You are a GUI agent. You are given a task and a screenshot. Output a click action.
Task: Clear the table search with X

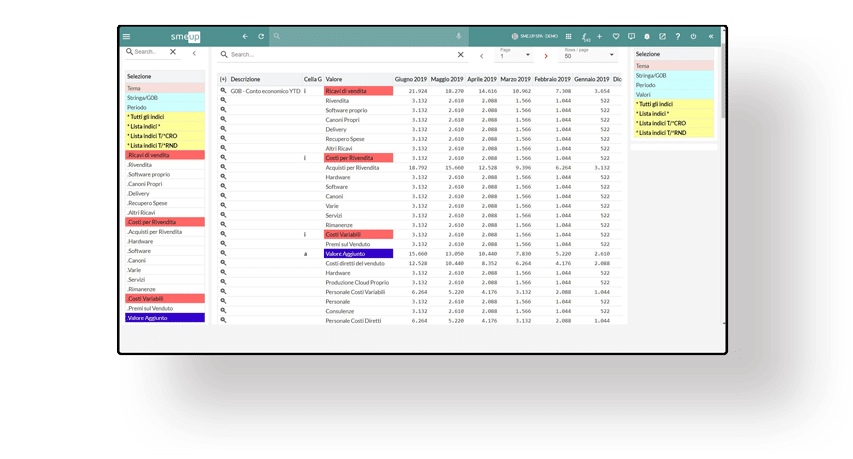point(460,55)
